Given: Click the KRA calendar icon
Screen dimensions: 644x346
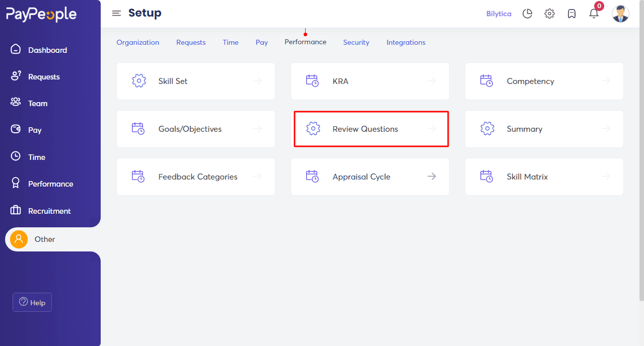Looking at the screenshot, I should coord(313,81).
